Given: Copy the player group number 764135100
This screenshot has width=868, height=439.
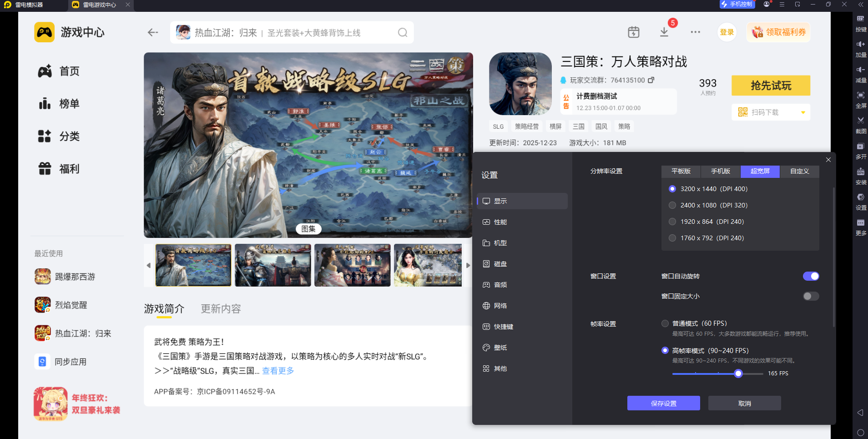Looking at the screenshot, I should [651, 80].
